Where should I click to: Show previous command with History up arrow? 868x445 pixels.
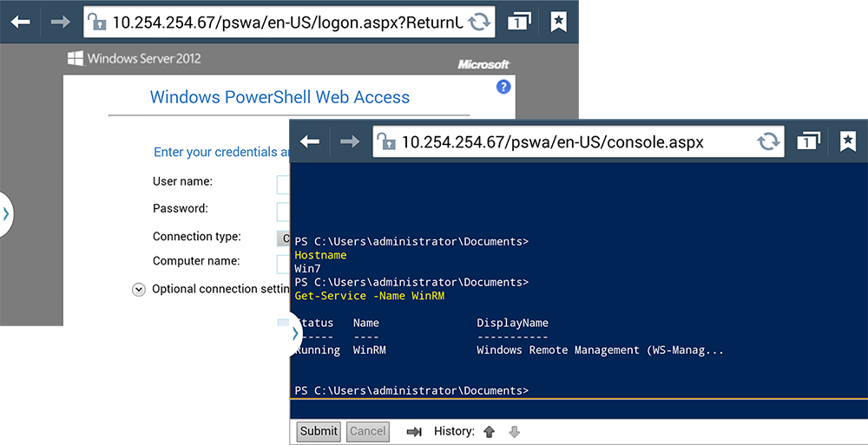click(489, 432)
